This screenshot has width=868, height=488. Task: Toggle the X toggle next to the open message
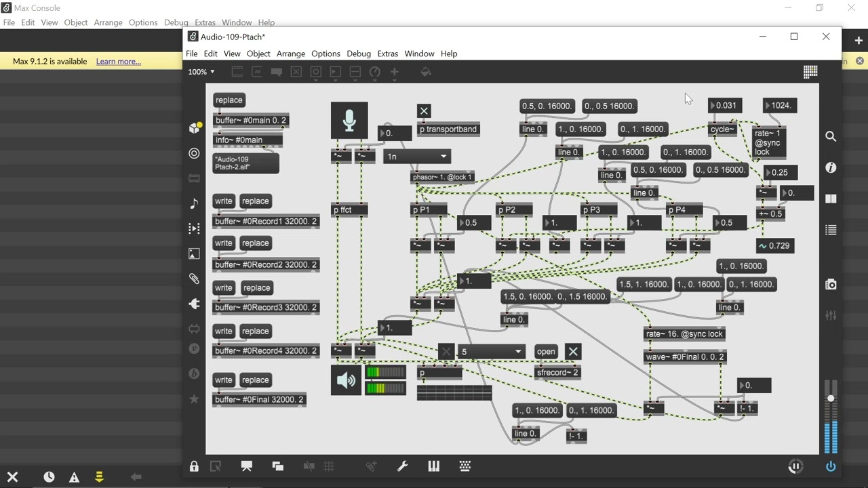[x=573, y=352]
